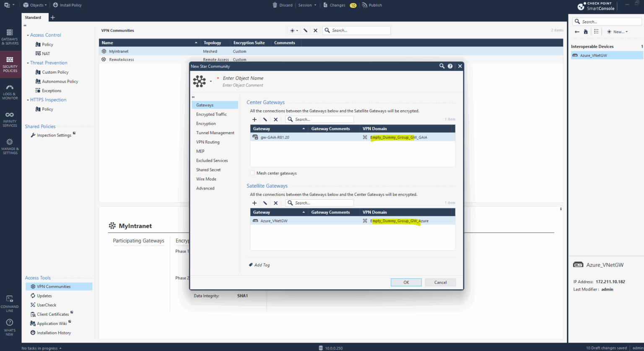The image size is (644, 351).
Task: Delete the selected Satellite Gateway using X icon
Action: coord(275,203)
